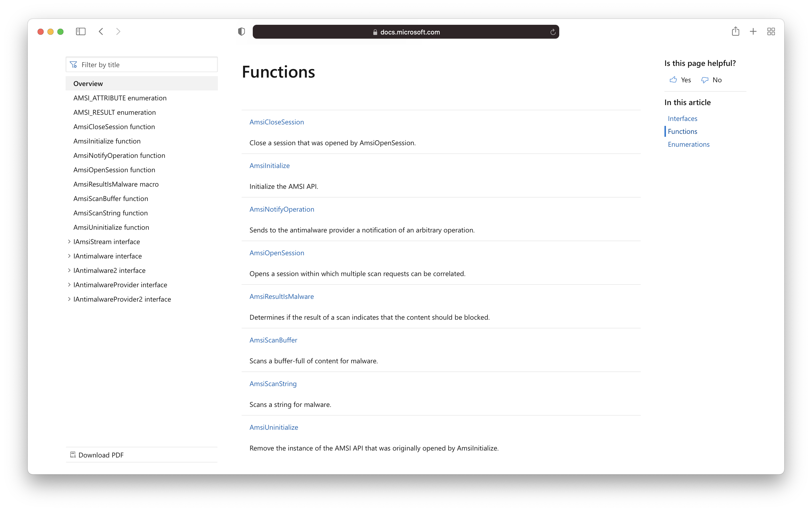Open the Share menu icon
This screenshot has width=812, height=511.
[736, 31]
